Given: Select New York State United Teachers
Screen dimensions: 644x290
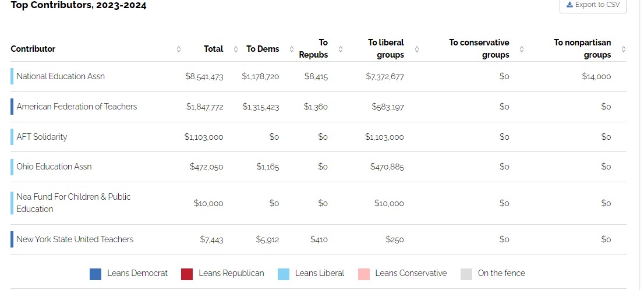Looking at the screenshot, I should point(75,239).
